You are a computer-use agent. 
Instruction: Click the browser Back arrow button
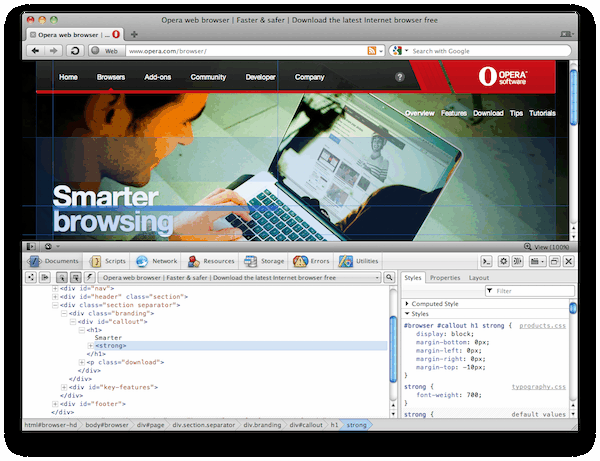click(x=35, y=50)
